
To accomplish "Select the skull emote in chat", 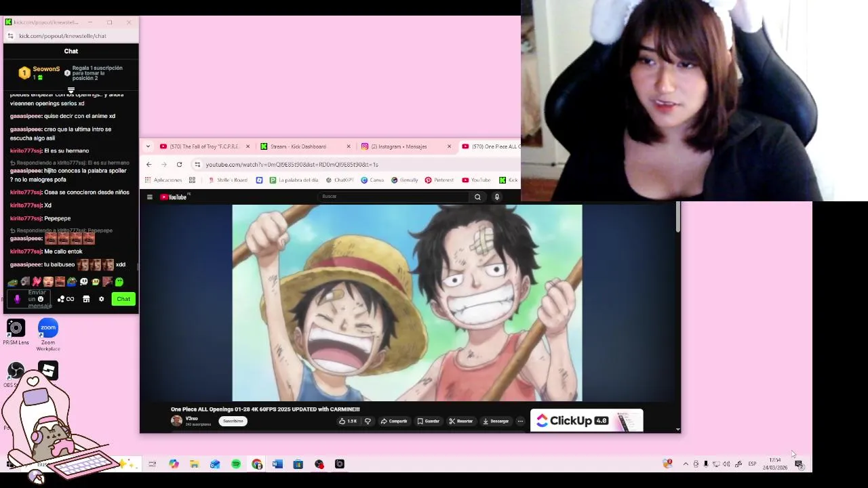I will (84, 282).
